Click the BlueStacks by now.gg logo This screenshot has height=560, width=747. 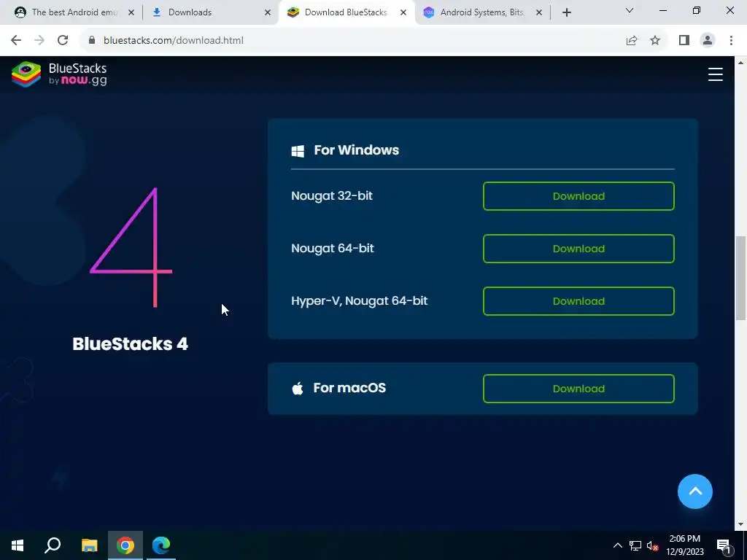[60, 74]
